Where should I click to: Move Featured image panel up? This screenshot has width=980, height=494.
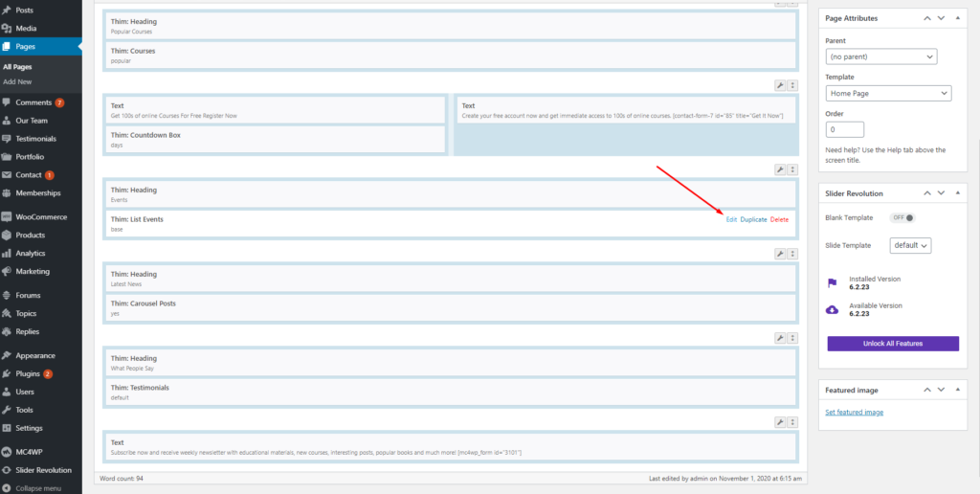pos(927,390)
